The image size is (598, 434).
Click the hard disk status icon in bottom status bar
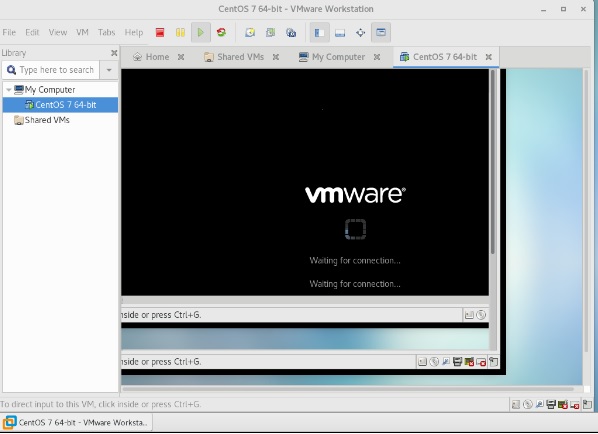pos(516,405)
